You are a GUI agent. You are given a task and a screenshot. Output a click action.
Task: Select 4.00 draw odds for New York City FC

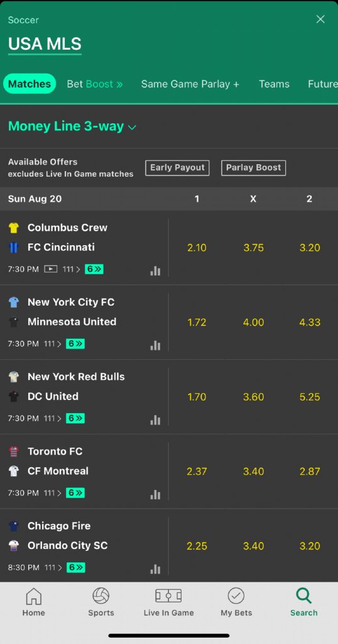click(x=254, y=323)
